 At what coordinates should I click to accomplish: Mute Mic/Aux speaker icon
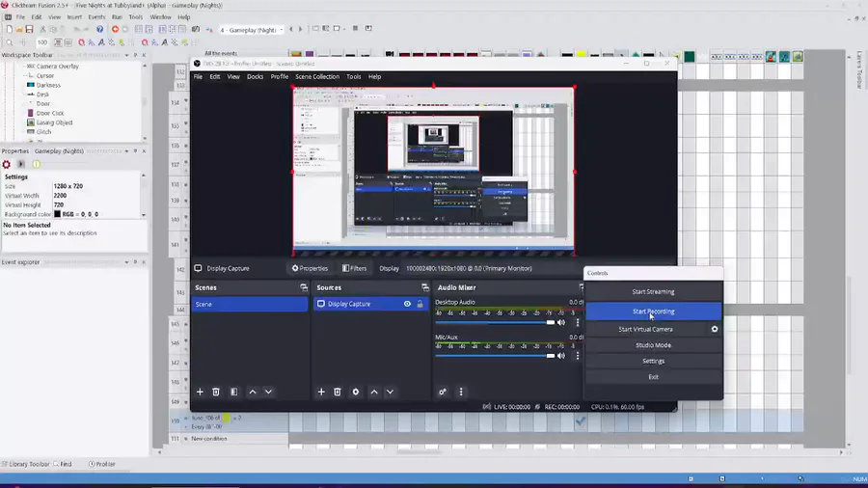561,356
